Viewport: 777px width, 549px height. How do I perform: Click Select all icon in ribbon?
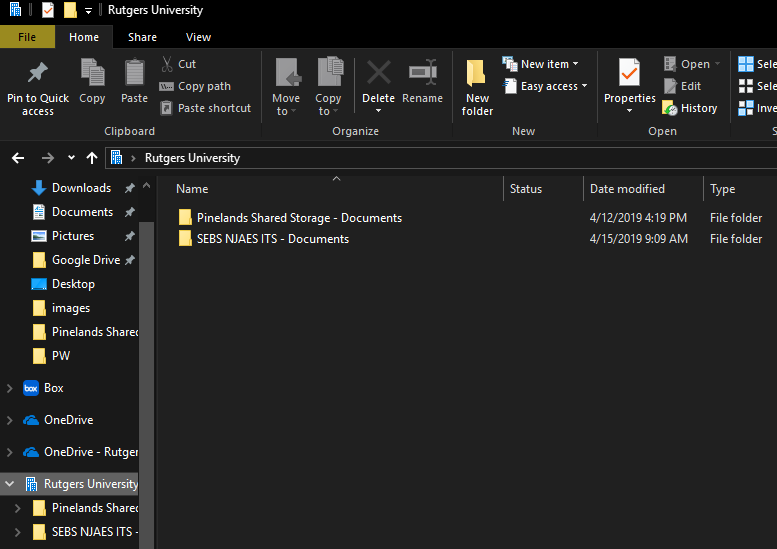pos(746,64)
